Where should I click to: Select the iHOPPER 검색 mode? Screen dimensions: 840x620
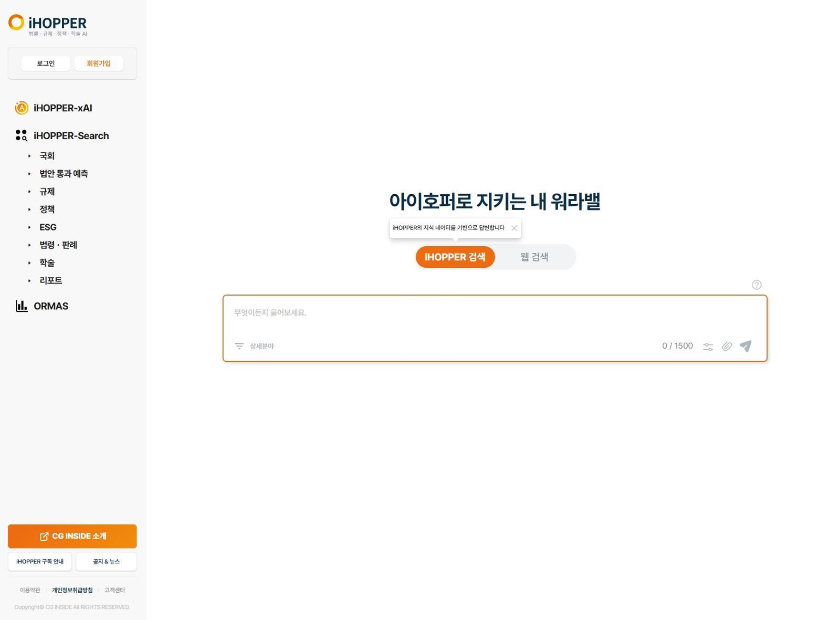click(x=455, y=257)
